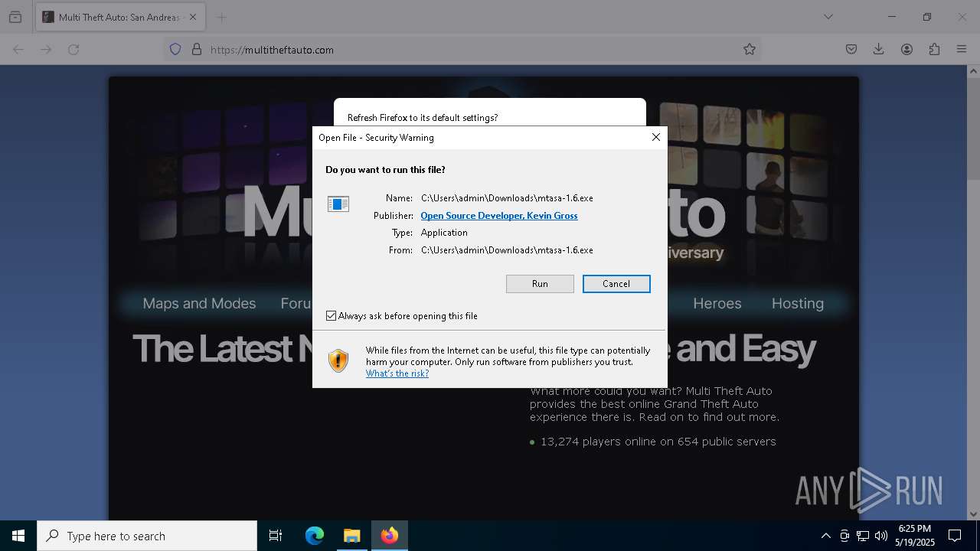Open the Firefox hamburger application menu
This screenshot has height=551, width=980.
[x=962, y=49]
